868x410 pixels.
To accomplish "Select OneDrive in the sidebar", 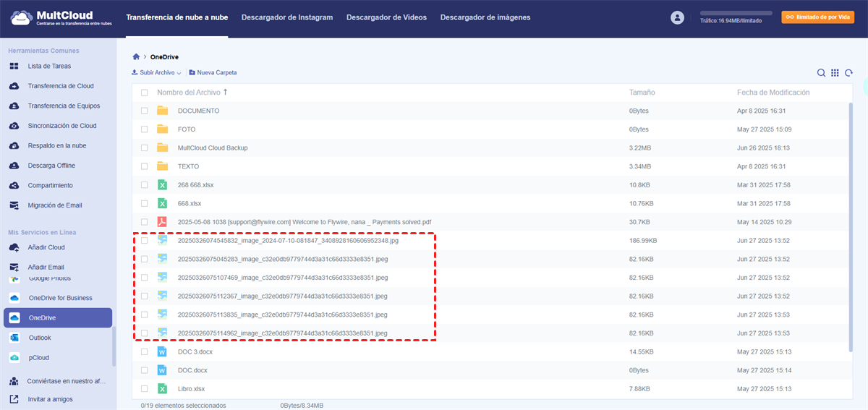I will 58,317.
